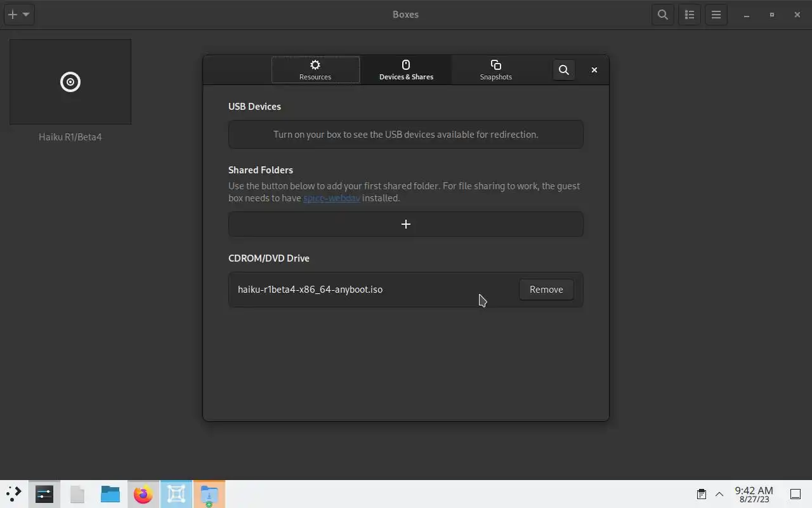Switch to list view in header bar
This screenshot has height=508, width=812.
690,15
